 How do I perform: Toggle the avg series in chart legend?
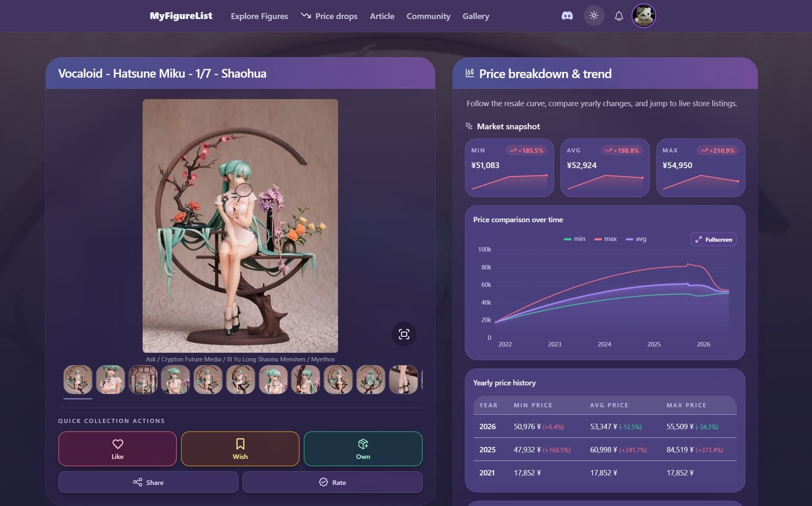(636, 239)
